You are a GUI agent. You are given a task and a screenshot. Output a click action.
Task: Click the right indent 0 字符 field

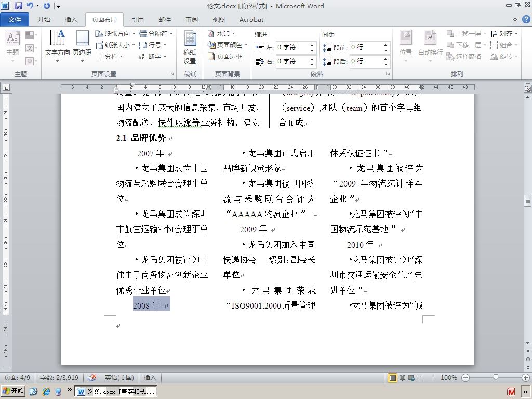[x=292, y=61]
